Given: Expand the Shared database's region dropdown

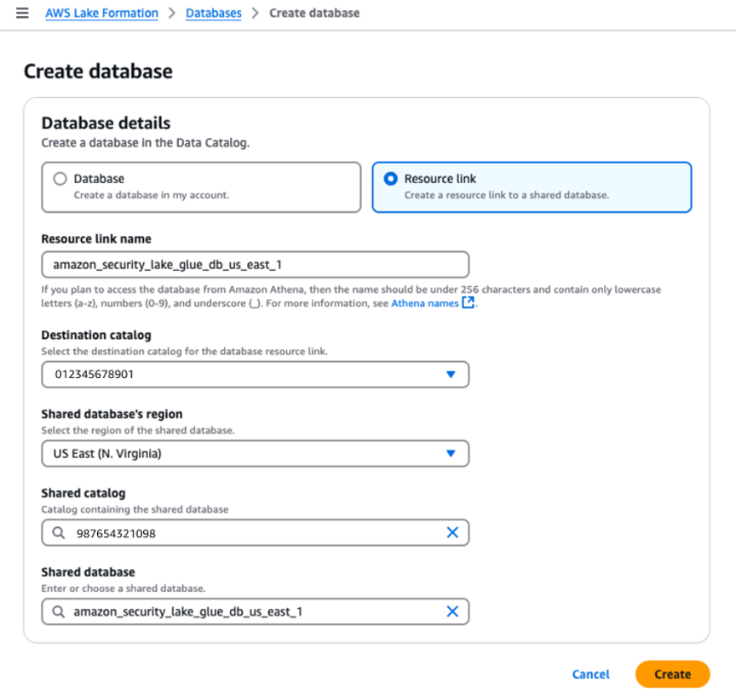Looking at the screenshot, I should 256,453.
